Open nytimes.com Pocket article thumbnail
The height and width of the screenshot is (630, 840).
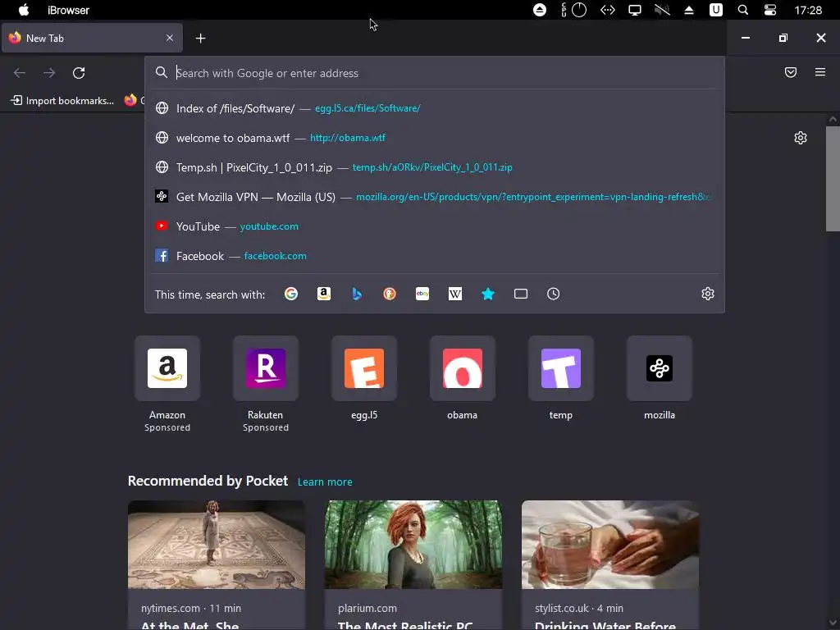(x=217, y=545)
